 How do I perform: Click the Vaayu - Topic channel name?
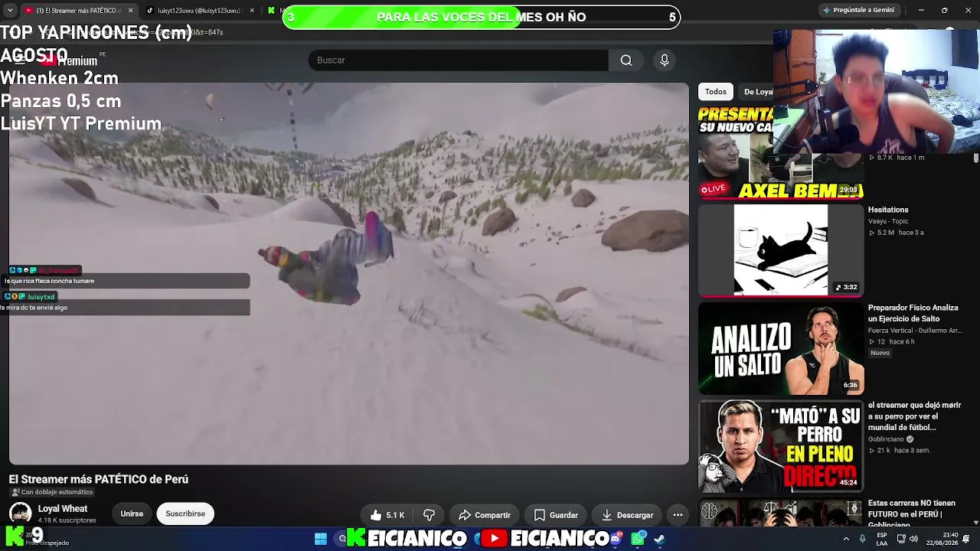click(x=888, y=221)
